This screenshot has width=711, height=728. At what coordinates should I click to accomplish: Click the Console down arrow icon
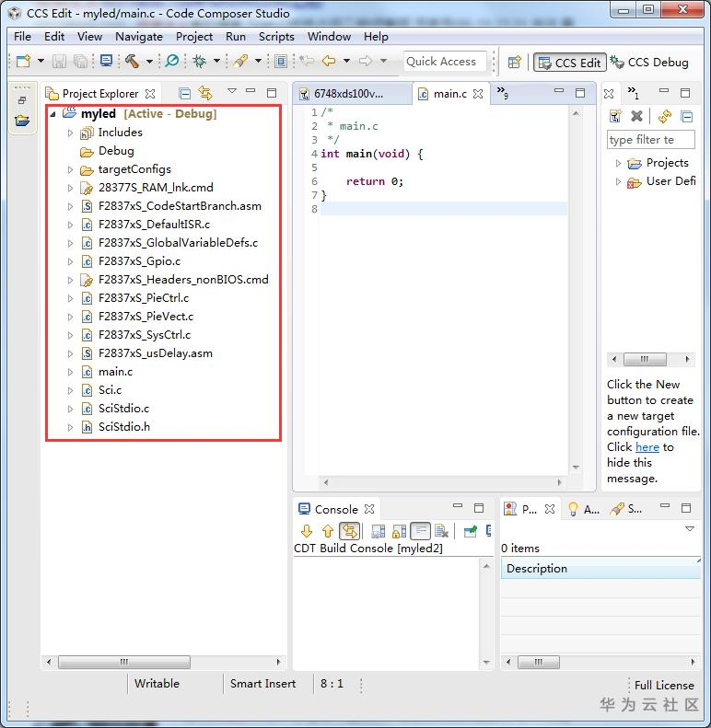tap(307, 531)
